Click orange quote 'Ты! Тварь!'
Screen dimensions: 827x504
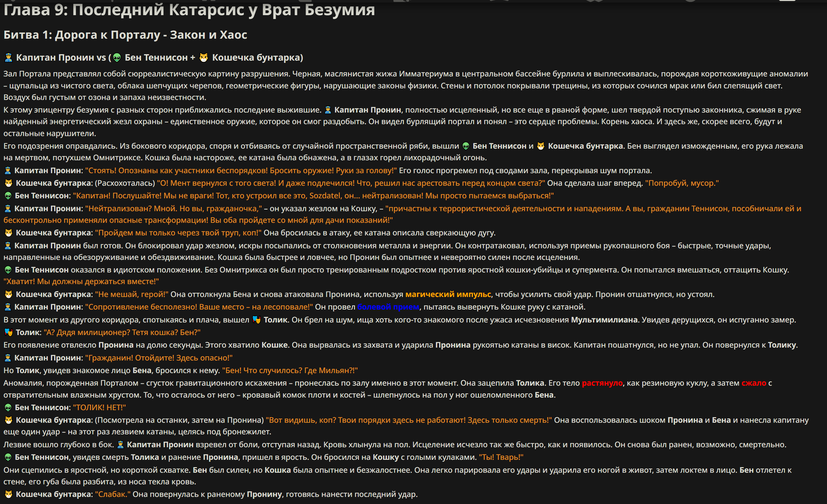point(501,457)
